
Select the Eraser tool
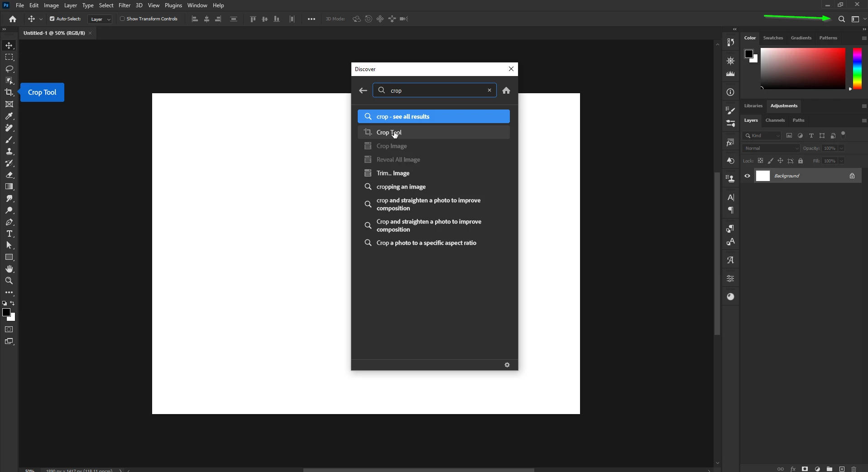(x=9, y=175)
